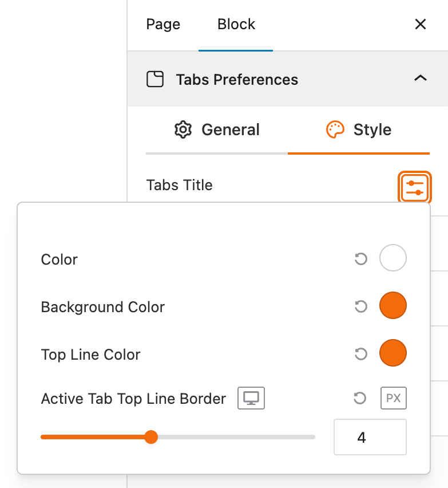
Task: Toggle the Tabs Title settings popover
Action: (414, 187)
